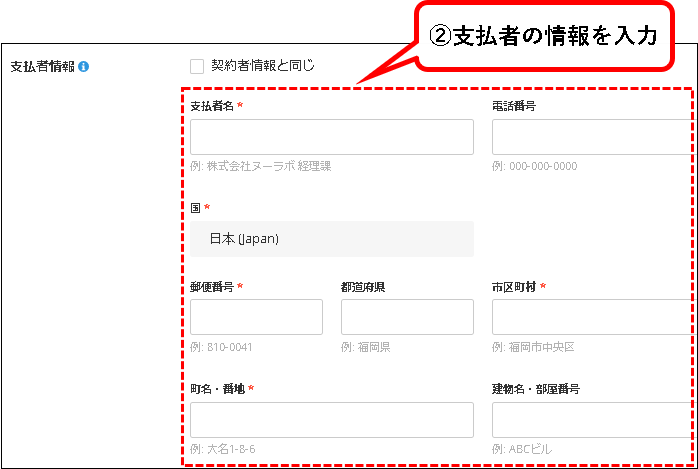Screen dimensions: 698x469
Task: Click the hint text 例: 大名1-8-6
Action: (223, 449)
